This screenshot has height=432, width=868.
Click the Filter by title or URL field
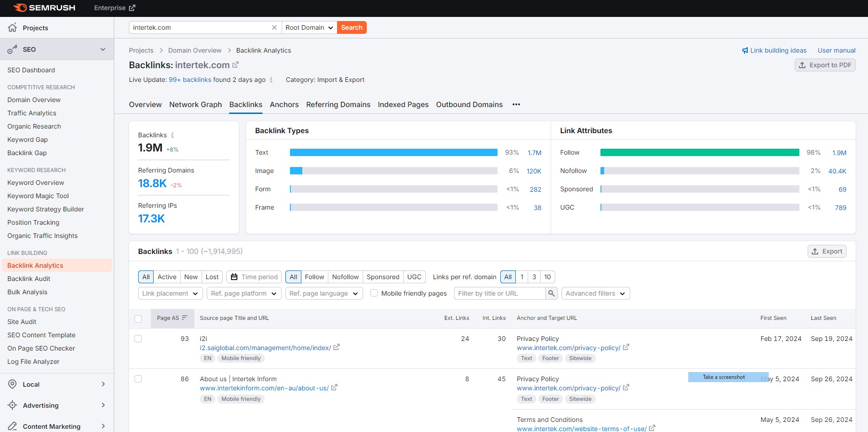pyautogui.click(x=499, y=293)
